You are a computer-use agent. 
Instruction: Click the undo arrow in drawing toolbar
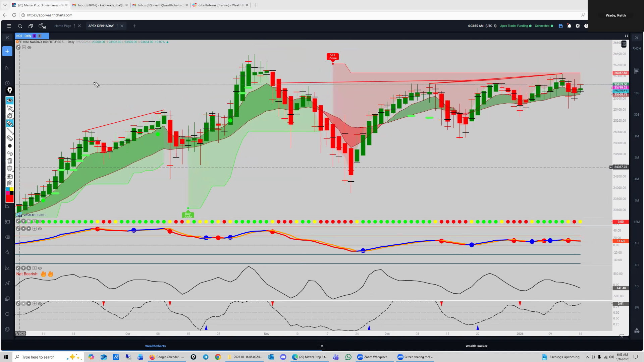(10, 154)
